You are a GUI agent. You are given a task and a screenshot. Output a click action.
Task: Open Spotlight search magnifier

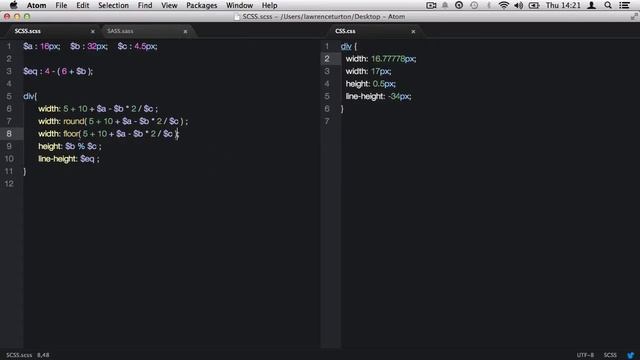608,5
